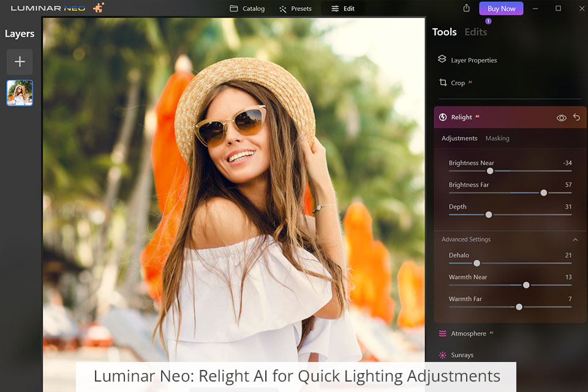Minimize the Luminar Neo window
The image size is (588, 392).
[x=535, y=8]
